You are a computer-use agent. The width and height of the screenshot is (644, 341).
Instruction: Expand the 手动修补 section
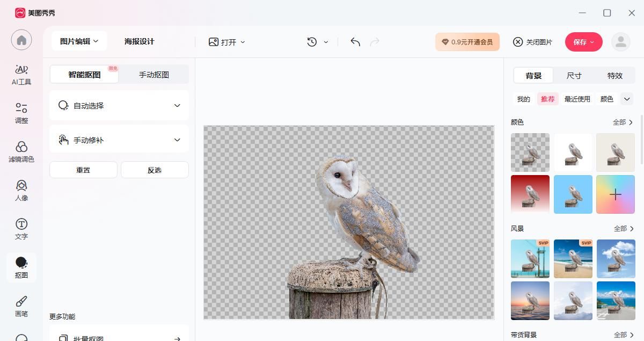click(119, 140)
